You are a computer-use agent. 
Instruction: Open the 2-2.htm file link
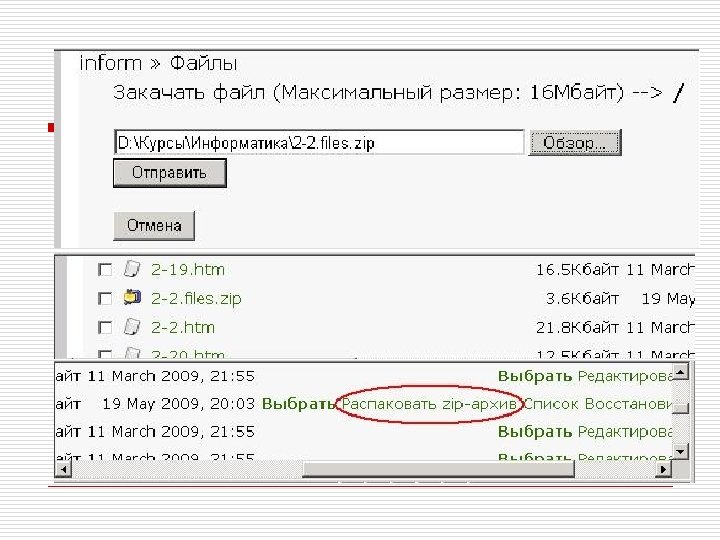click(x=183, y=328)
